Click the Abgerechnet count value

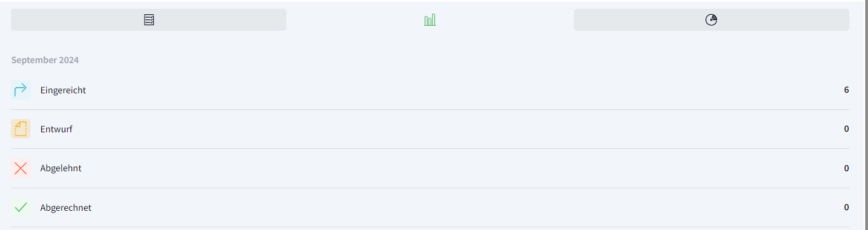point(847,207)
